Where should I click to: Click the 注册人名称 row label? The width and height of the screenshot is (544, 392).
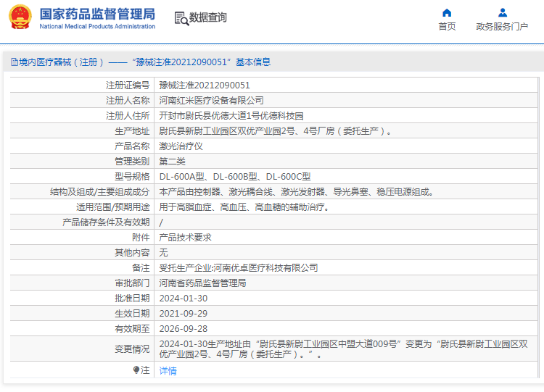tap(128, 101)
